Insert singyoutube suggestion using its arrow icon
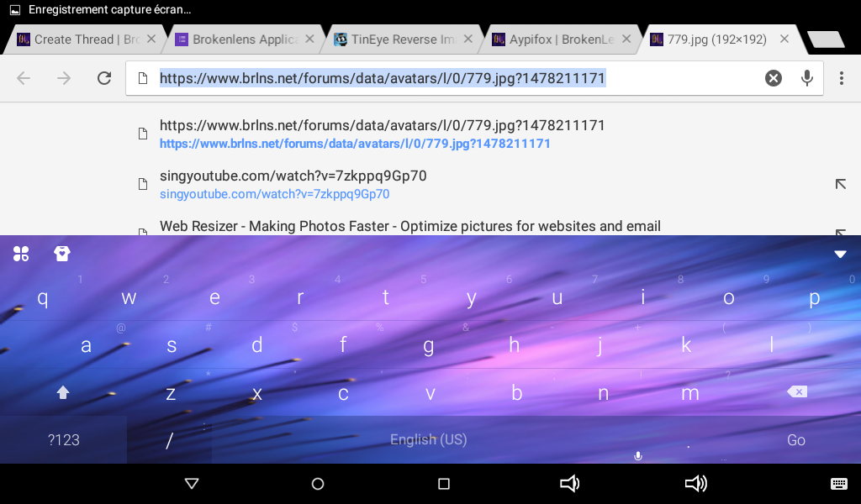The width and height of the screenshot is (861, 504). pyautogui.click(x=841, y=184)
